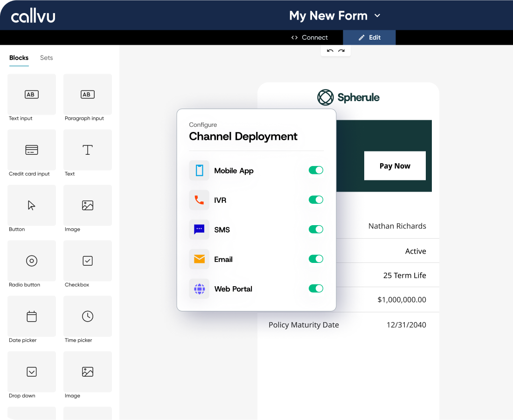Switch off the Email channel
Screen dimensions: 513x420
point(316,259)
